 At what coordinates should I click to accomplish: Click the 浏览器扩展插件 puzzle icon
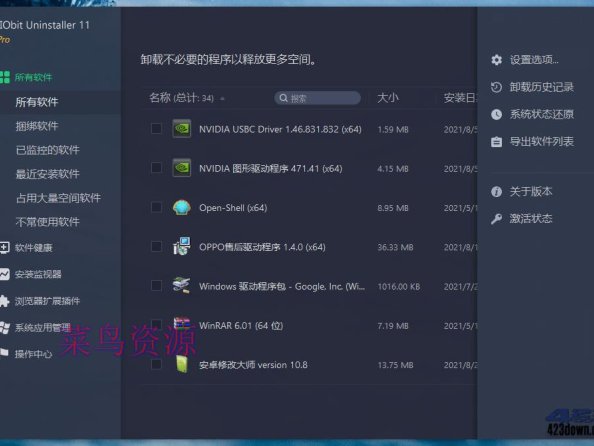tap(4, 301)
